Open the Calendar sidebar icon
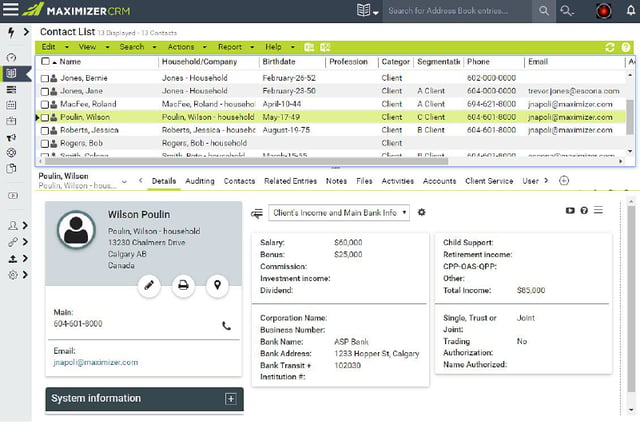The width and height of the screenshot is (640, 436). pyautogui.click(x=11, y=105)
